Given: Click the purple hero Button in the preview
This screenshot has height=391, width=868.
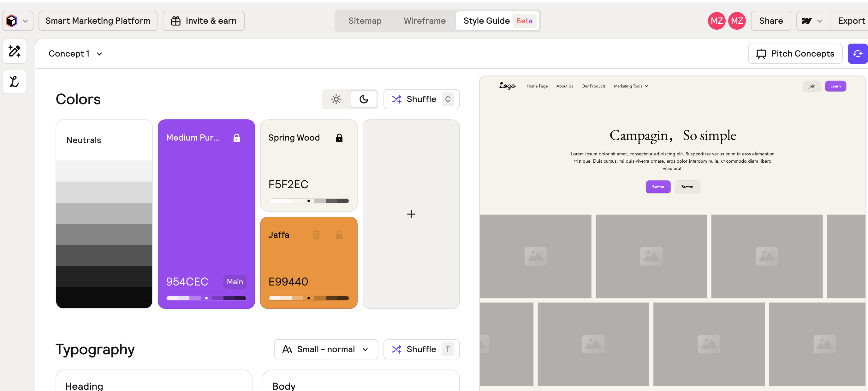Looking at the screenshot, I should coord(658,187).
